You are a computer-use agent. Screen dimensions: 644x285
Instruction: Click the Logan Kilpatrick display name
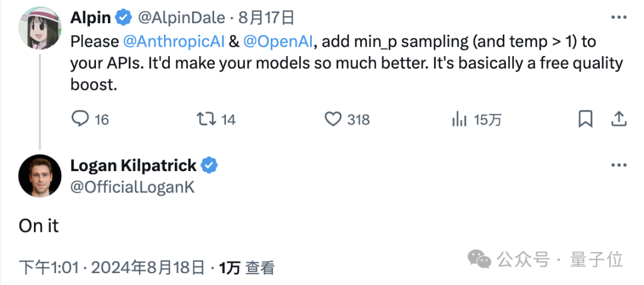coord(134,166)
